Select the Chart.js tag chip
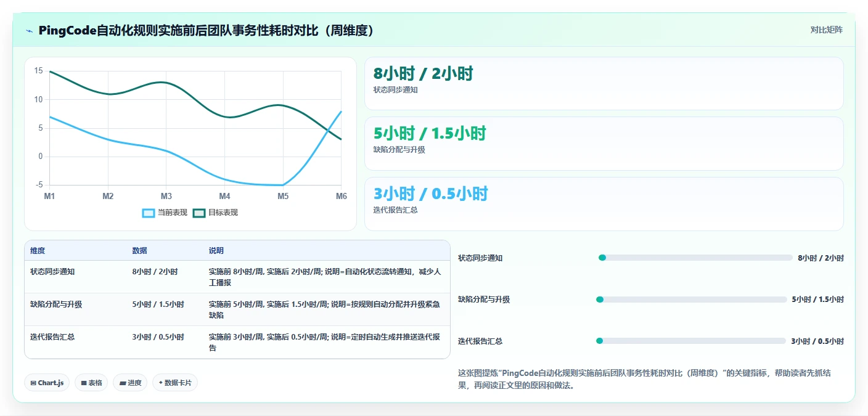The image size is (868, 416). coord(47,383)
